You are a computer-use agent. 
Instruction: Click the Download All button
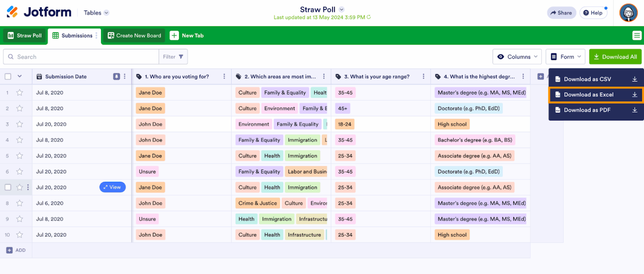(x=615, y=57)
